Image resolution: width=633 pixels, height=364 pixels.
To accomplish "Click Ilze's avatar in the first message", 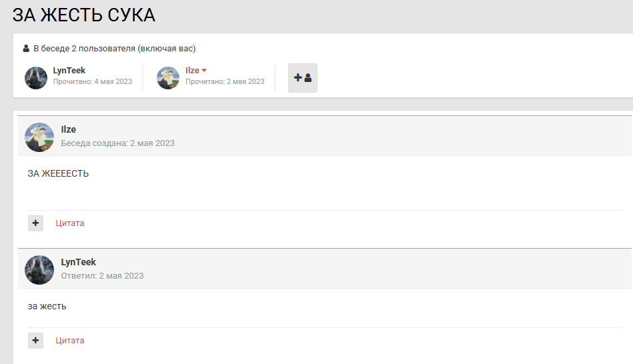I will point(39,137).
